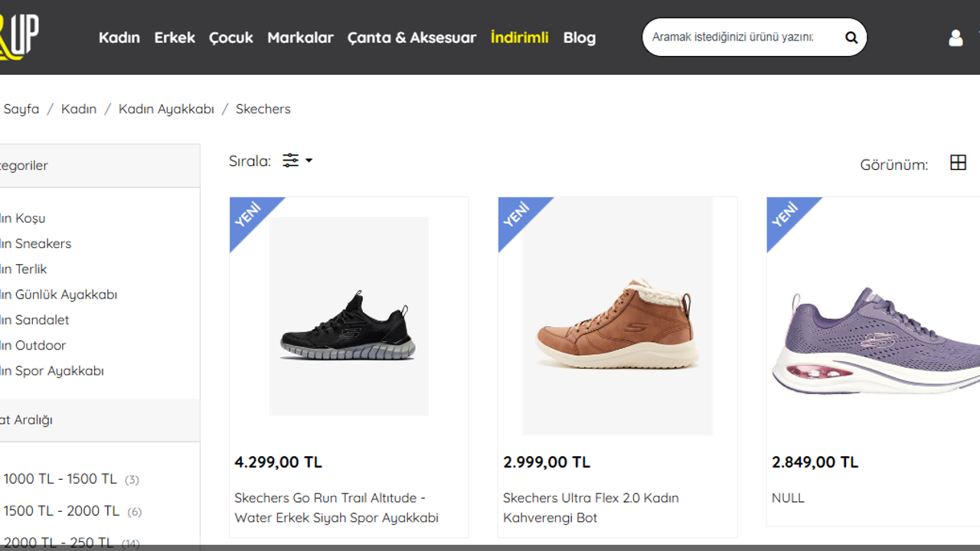Switch to the grid view icon

[958, 162]
